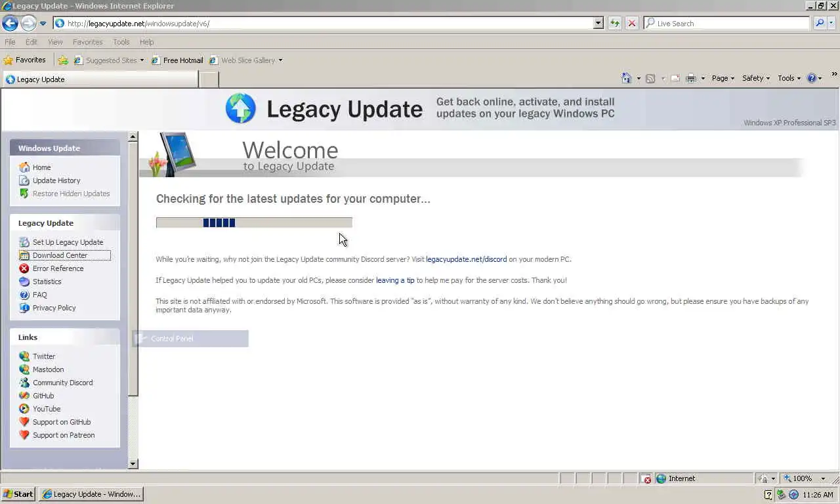The width and height of the screenshot is (840, 504).
Task: Click the RSS feeds toolbar icon
Action: coord(650,78)
